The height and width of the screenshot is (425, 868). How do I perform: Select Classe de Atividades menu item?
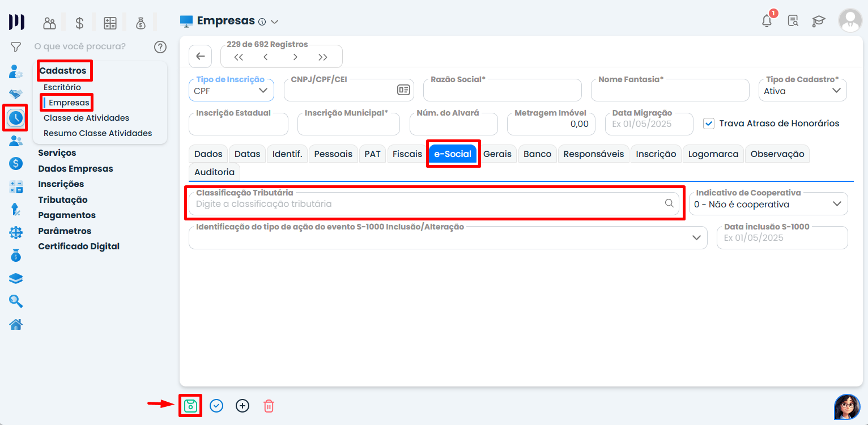[x=86, y=118]
